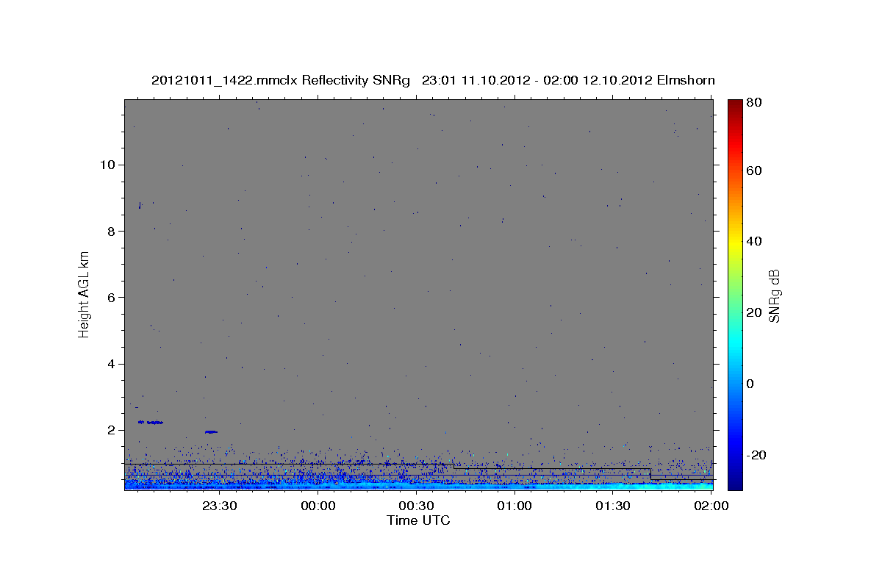Click the 02:00 time tick label
The height and width of the screenshot is (588, 882).
pyautogui.click(x=711, y=506)
